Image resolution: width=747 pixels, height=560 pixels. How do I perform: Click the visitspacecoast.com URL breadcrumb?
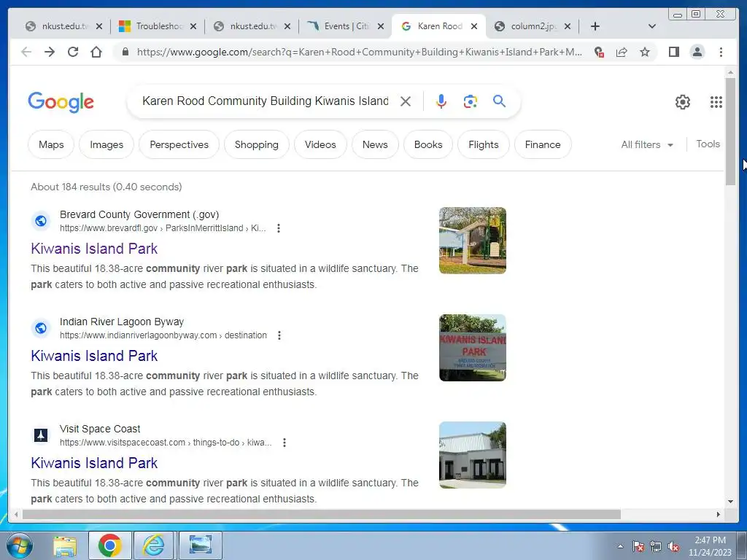(166, 443)
